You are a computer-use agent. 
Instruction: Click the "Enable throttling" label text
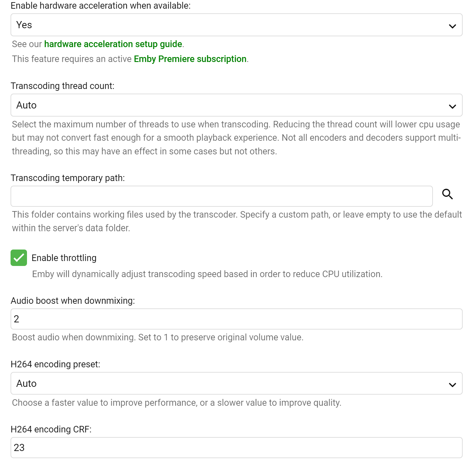tap(64, 258)
